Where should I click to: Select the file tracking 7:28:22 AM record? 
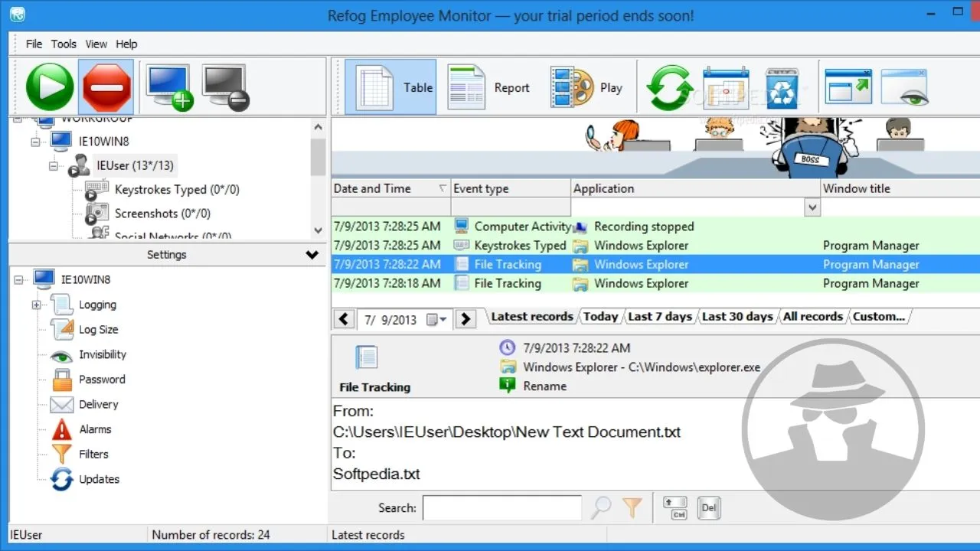point(655,264)
